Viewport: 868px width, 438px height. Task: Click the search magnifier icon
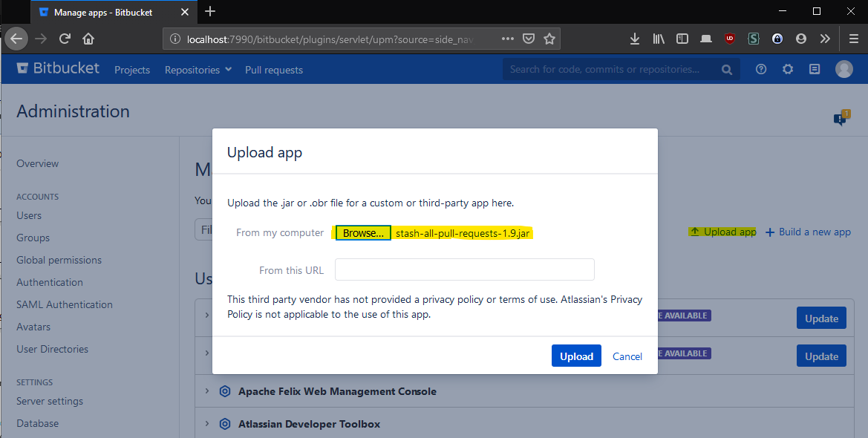point(727,69)
